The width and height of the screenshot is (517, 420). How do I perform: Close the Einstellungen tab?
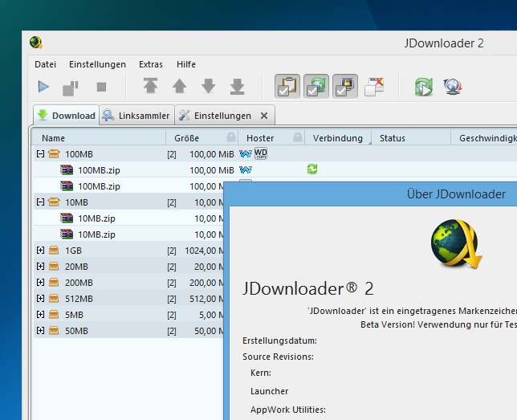coord(264,116)
